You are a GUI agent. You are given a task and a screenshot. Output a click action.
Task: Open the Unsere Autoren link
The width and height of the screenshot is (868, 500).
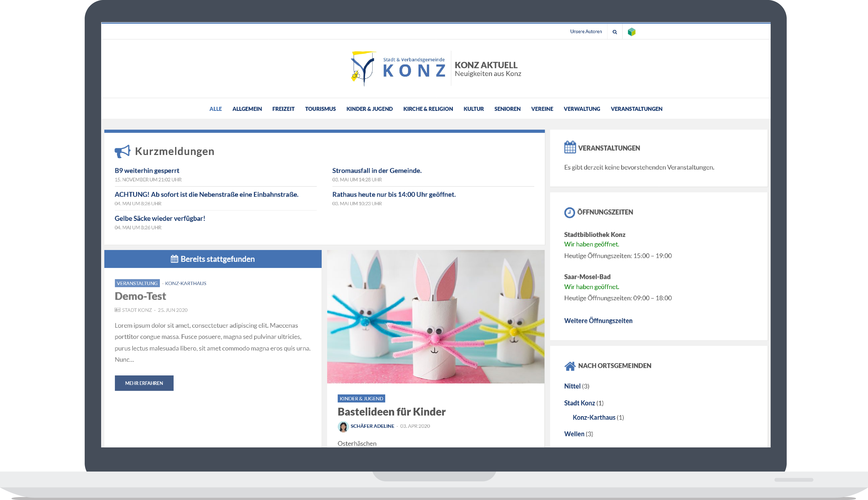(586, 32)
